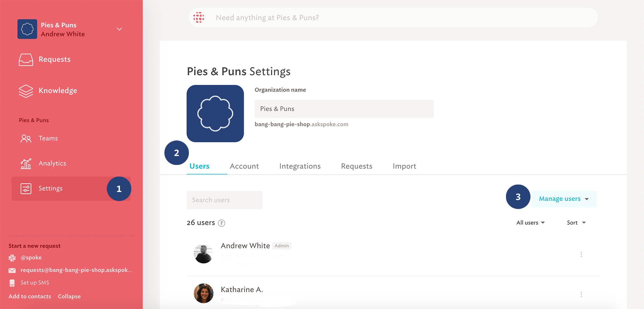
Task: Click the Search users field
Action: tap(224, 200)
